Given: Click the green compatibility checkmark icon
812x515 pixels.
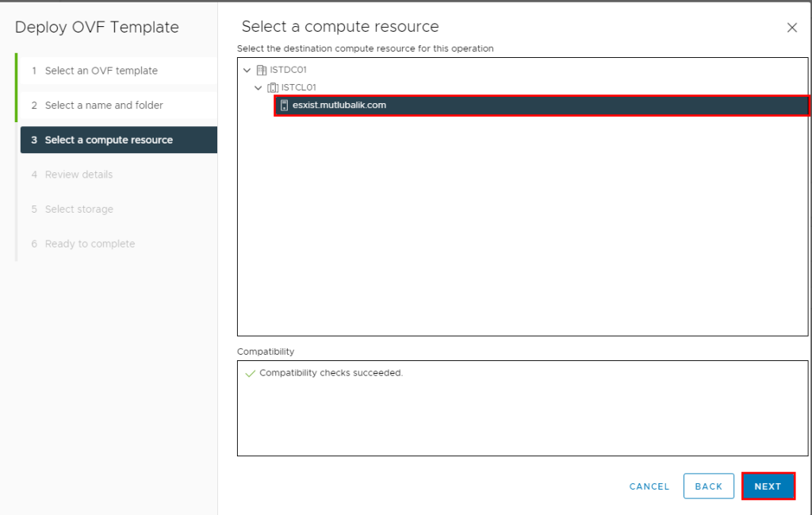Looking at the screenshot, I should pyautogui.click(x=250, y=373).
